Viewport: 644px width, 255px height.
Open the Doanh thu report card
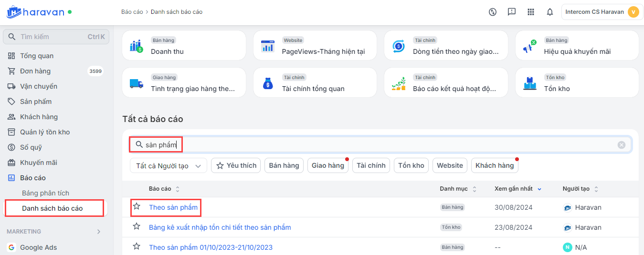click(x=184, y=46)
